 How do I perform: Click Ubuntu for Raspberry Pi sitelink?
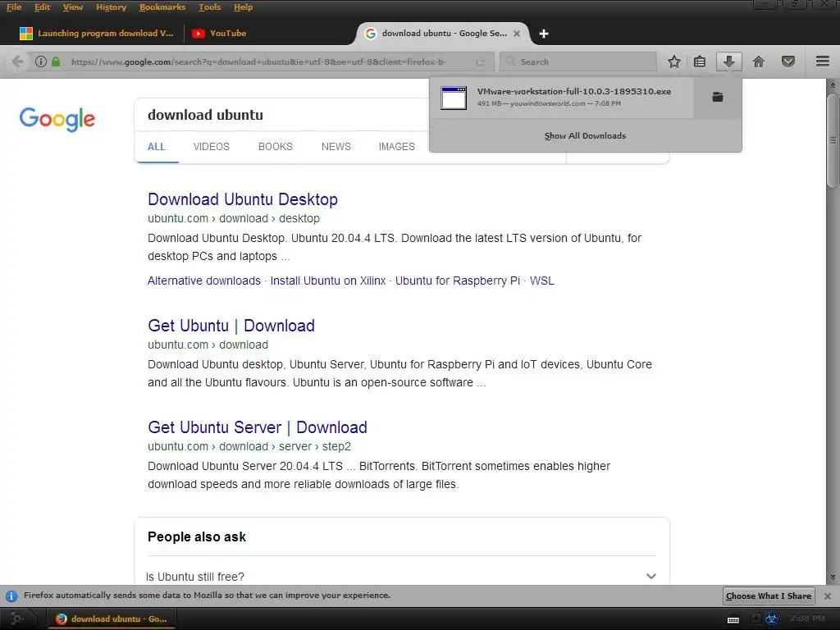[x=458, y=281]
